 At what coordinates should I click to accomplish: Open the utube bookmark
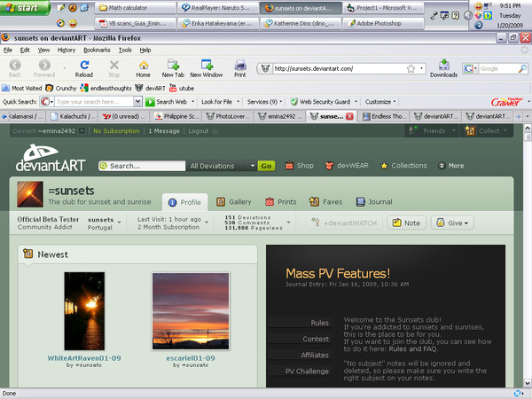pyautogui.click(x=182, y=88)
